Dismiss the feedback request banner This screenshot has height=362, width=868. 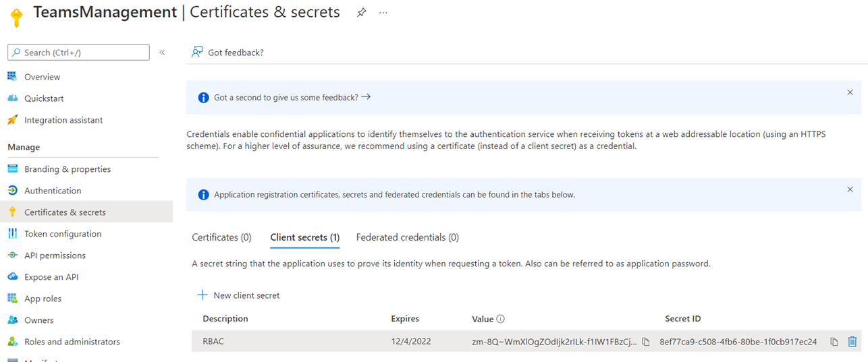click(x=850, y=92)
